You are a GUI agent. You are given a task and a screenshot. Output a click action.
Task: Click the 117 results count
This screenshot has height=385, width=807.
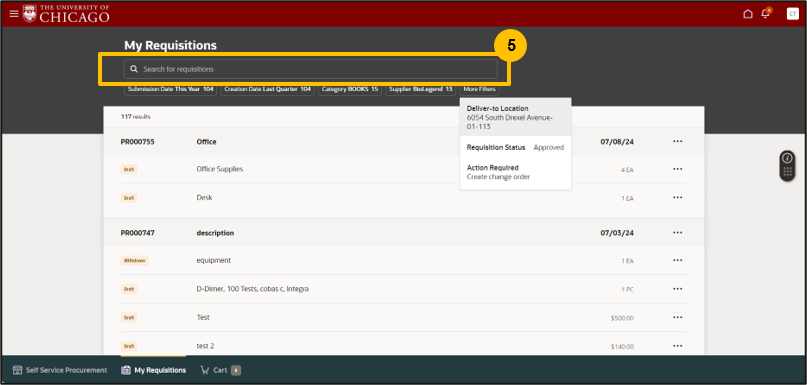point(136,117)
